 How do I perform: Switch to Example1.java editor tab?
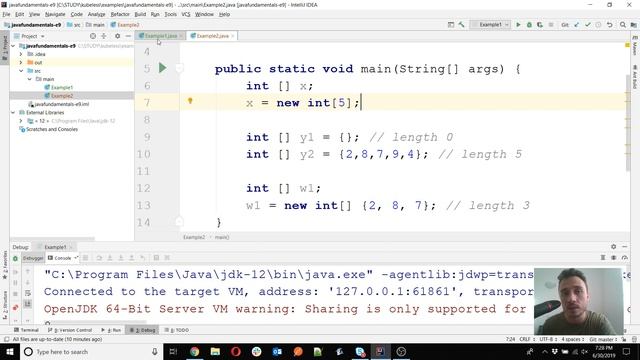[161, 36]
